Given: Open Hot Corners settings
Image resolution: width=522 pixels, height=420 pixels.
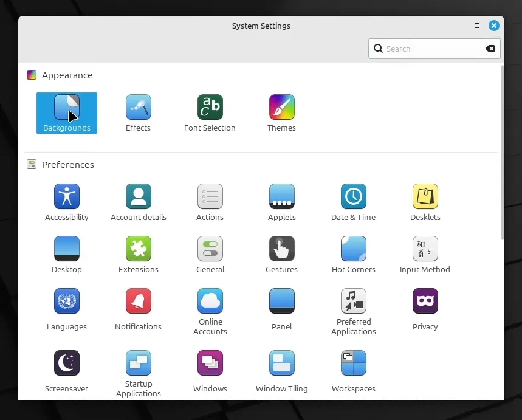Looking at the screenshot, I should 353,253.
